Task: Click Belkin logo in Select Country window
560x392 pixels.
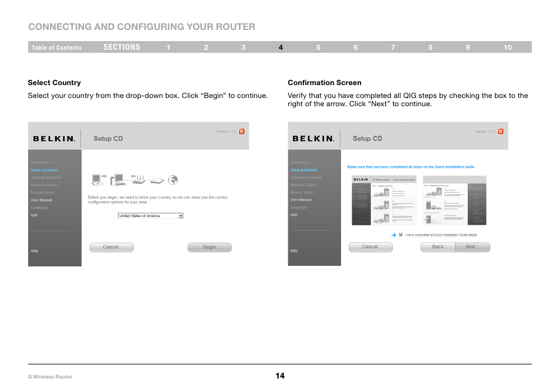Action: pyautogui.click(x=54, y=139)
